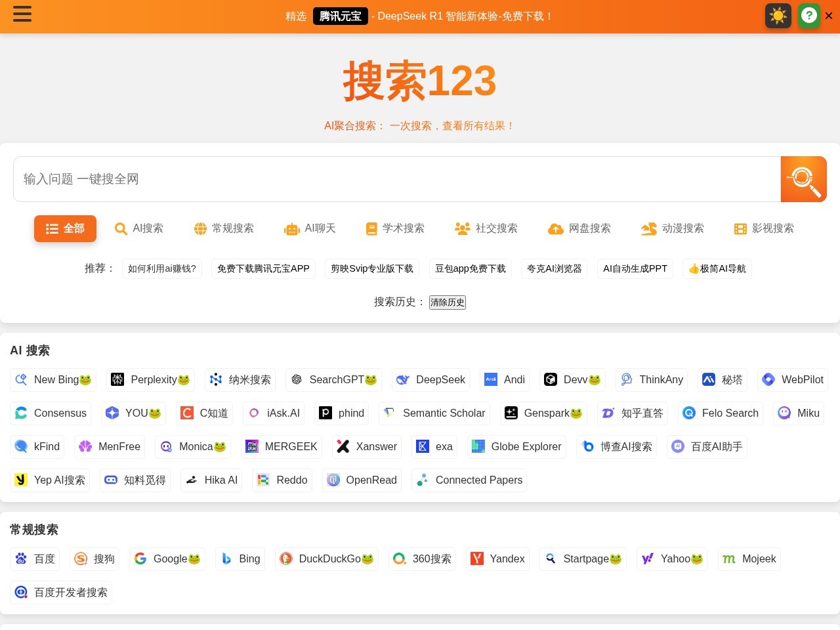Image resolution: width=840 pixels, height=630 pixels.
Task: Open the Genspark search entry
Action: point(543,413)
